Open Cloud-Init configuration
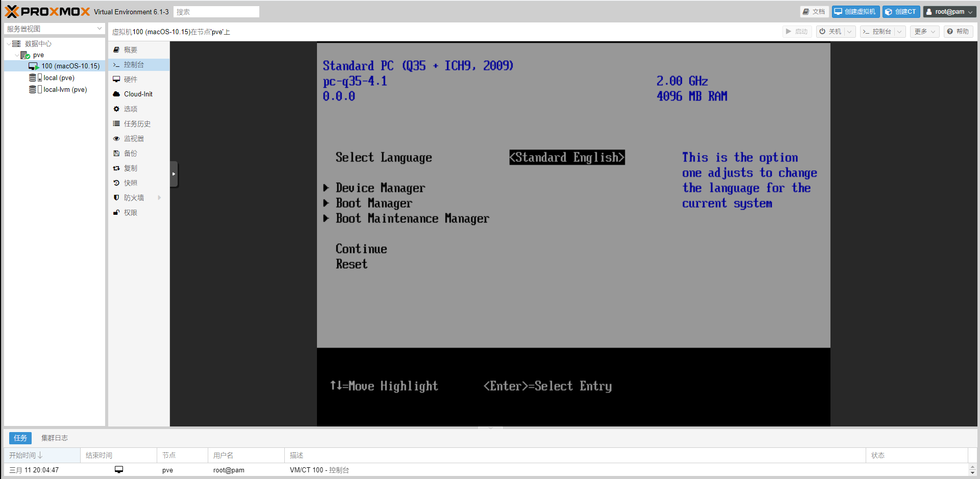 (138, 94)
